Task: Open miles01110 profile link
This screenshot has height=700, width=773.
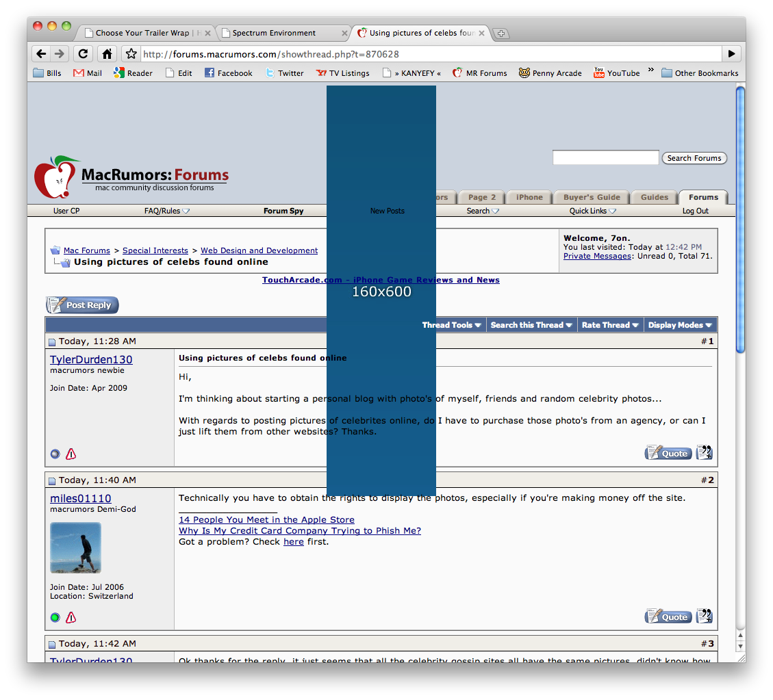Action: pos(80,499)
